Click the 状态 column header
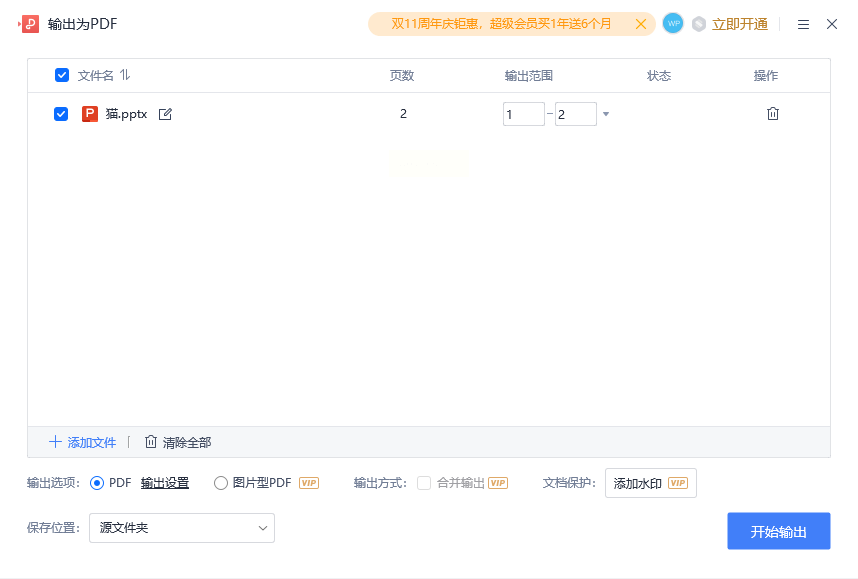Screen dimensions: 858x579 (659, 76)
